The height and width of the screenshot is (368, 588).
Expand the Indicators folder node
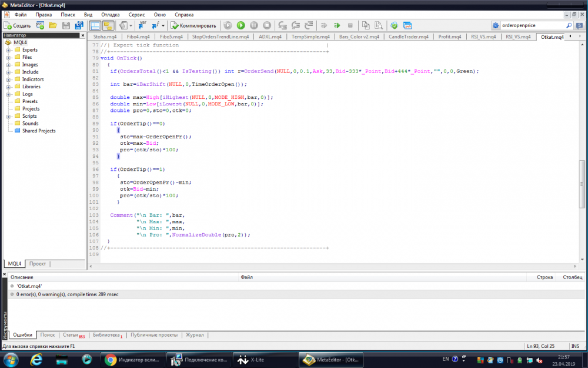8,79
